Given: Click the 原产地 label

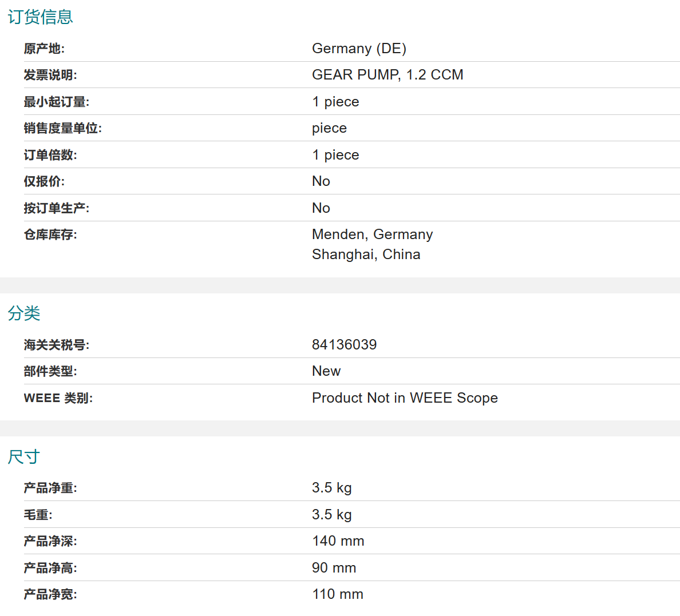Looking at the screenshot, I should click(x=44, y=49).
